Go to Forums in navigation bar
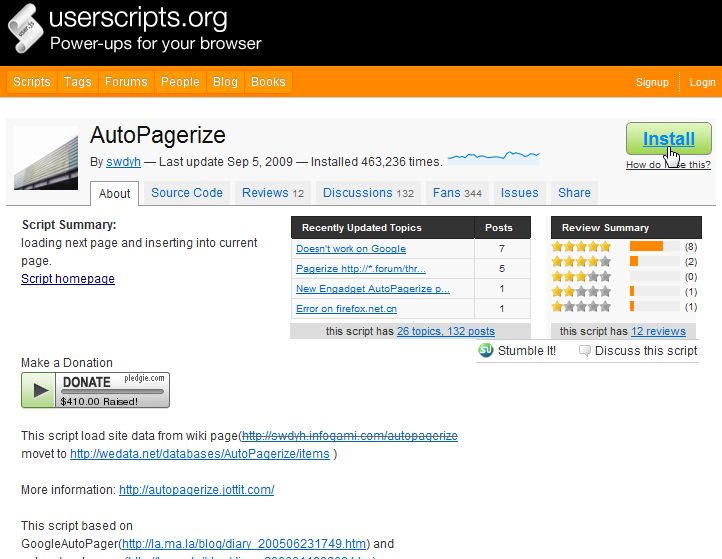This screenshot has height=559, width=722. point(126,82)
